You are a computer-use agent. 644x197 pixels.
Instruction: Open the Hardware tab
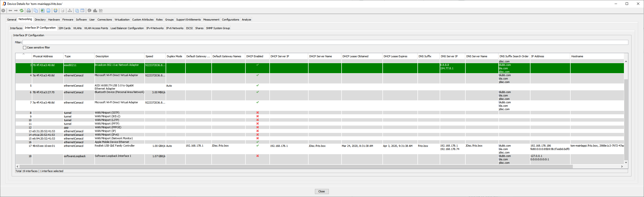54,20
